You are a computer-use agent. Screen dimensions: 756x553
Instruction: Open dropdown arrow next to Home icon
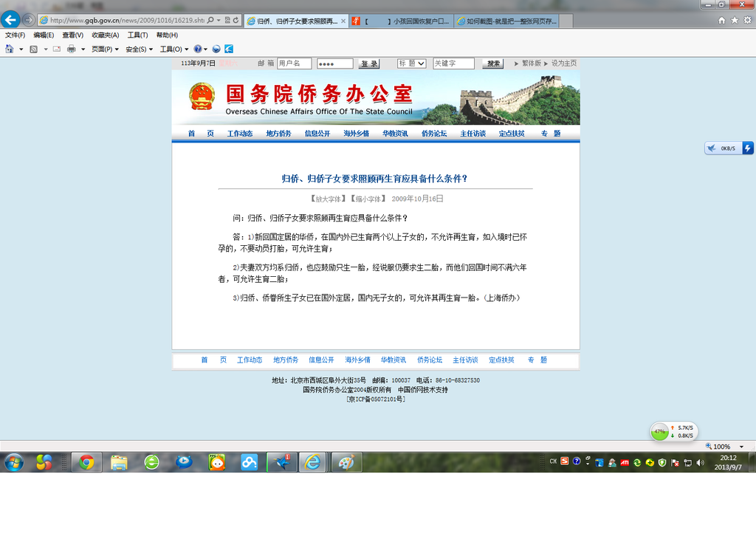(x=21, y=49)
